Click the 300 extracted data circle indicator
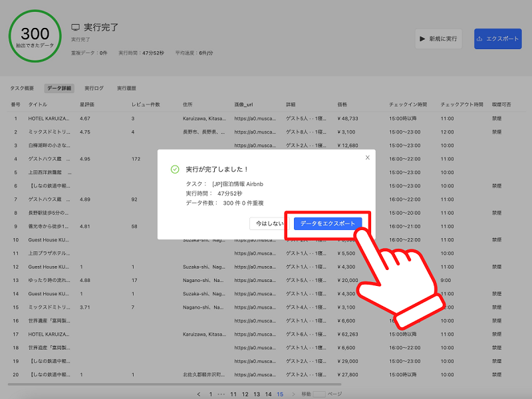Image resolution: width=532 pixels, height=399 pixels. [x=35, y=37]
